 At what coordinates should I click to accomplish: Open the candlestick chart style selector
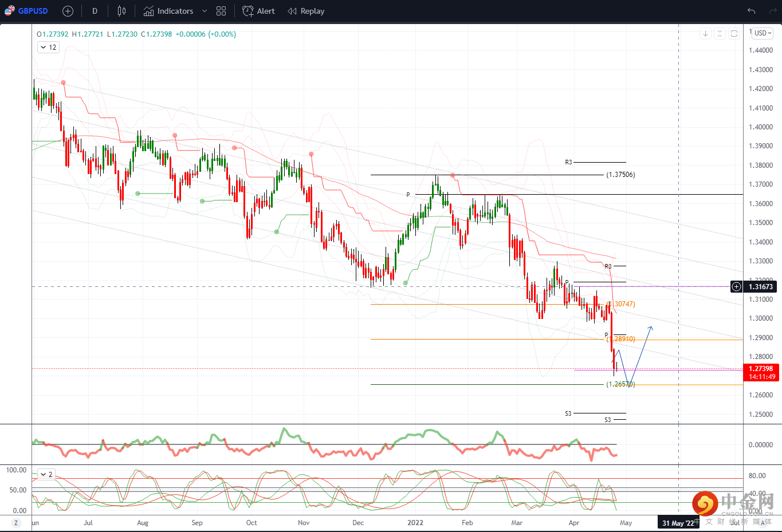tap(121, 11)
